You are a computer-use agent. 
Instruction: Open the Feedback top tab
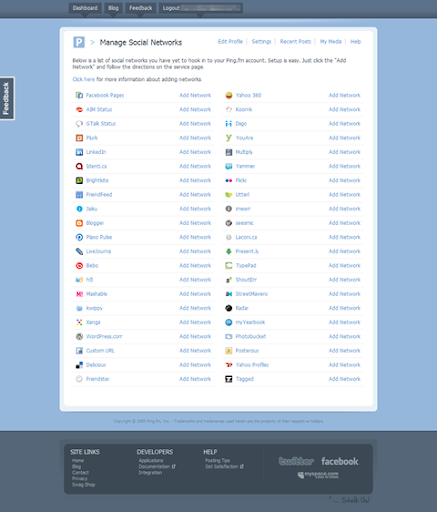[141, 8]
